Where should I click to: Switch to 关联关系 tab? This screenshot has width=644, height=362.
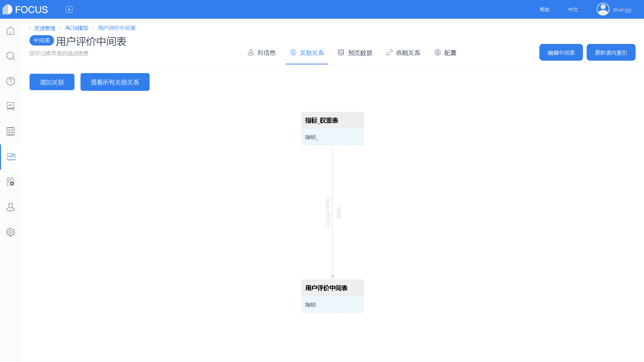coord(307,53)
